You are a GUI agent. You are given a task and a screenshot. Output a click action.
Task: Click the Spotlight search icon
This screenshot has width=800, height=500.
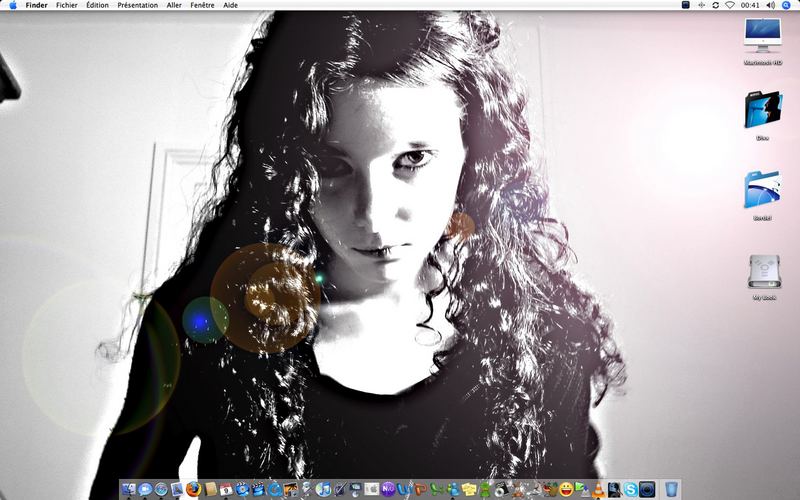coord(786,5)
